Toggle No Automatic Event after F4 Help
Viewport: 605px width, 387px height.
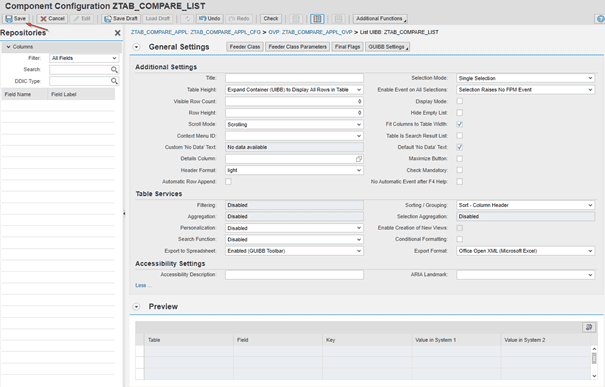point(460,181)
